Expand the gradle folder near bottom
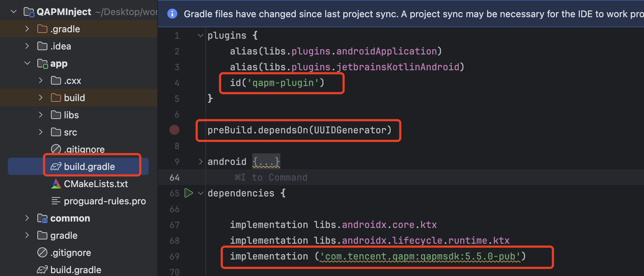 pos(27,235)
